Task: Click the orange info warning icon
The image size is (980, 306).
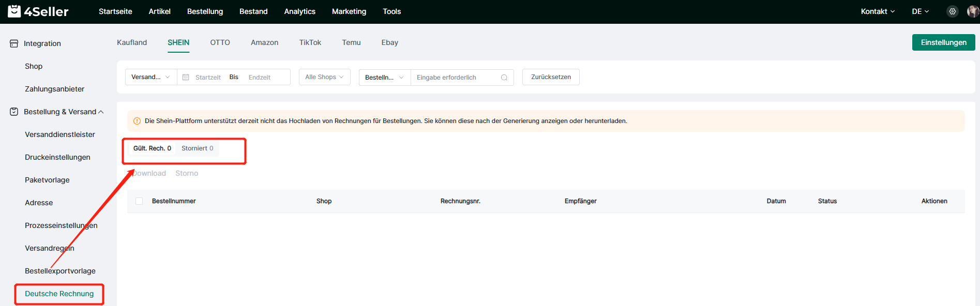Action: point(137,121)
